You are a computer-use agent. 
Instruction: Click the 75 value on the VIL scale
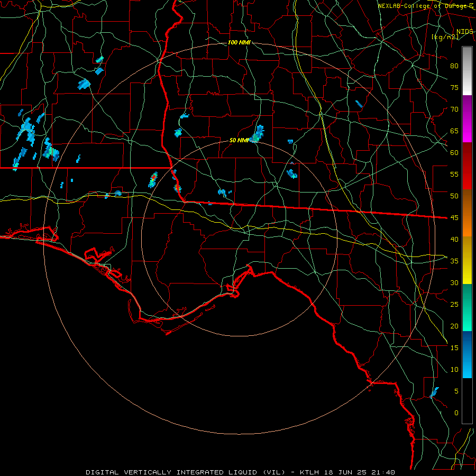point(454,87)
